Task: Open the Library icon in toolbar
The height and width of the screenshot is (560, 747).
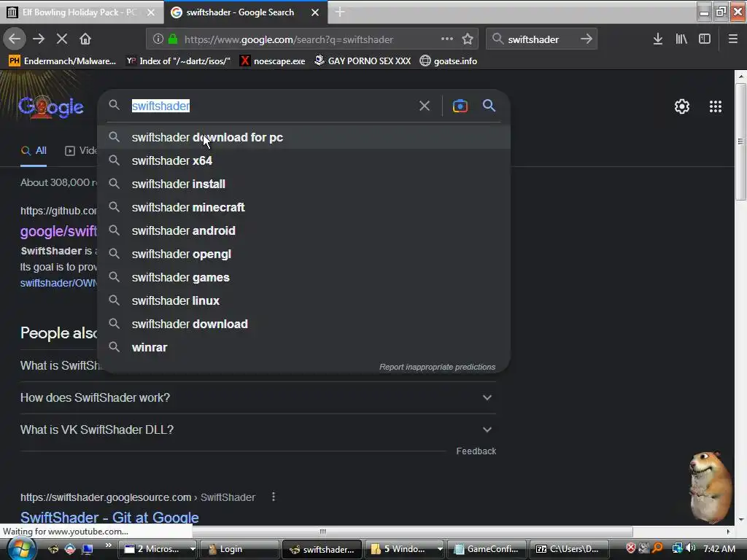Action: pyautogui.click(x=681, y=39)
